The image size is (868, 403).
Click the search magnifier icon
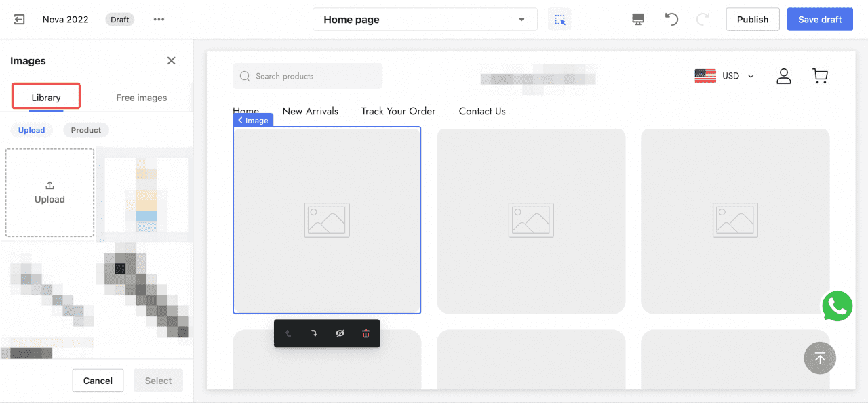pos(244,76)
